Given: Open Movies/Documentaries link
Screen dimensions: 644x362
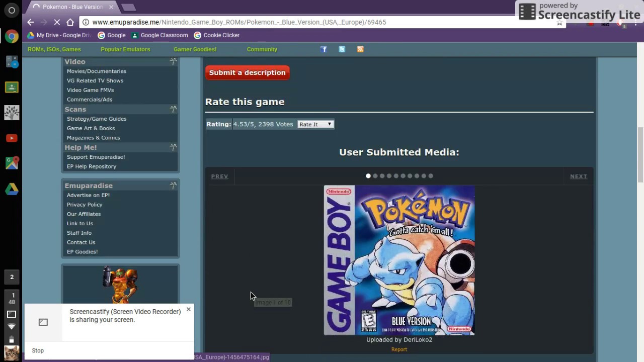Looking at the screenshot, I should pos(97,71).
